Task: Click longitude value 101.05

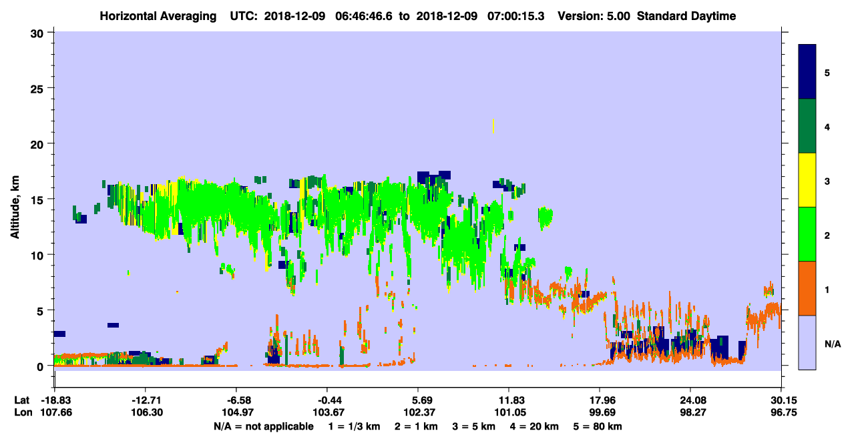Action: coord(509,412)
